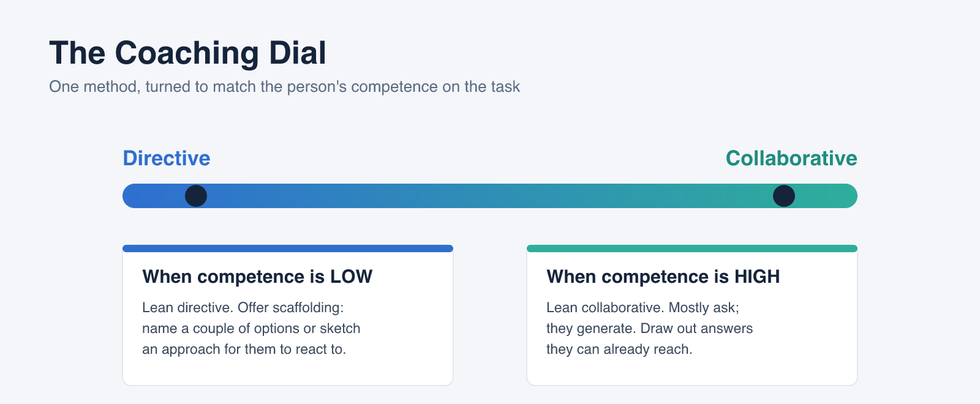Click the dark knob near Collaborative end
Viewport: 980px width, 404px height.
784,196
